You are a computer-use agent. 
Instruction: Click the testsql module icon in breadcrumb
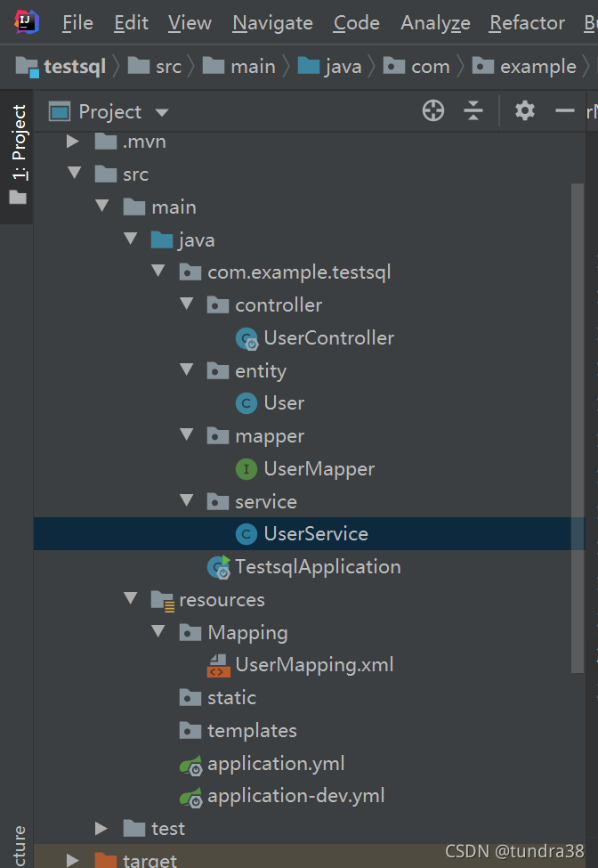click(x=27, y=67)
